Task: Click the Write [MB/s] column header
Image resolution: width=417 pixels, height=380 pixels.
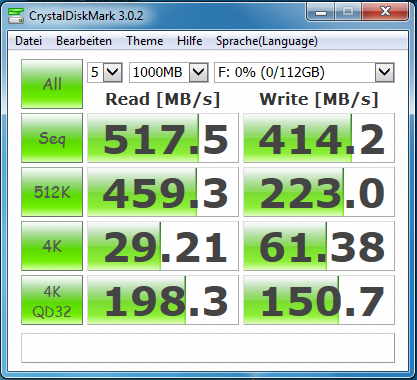Action: pos(319,99)
